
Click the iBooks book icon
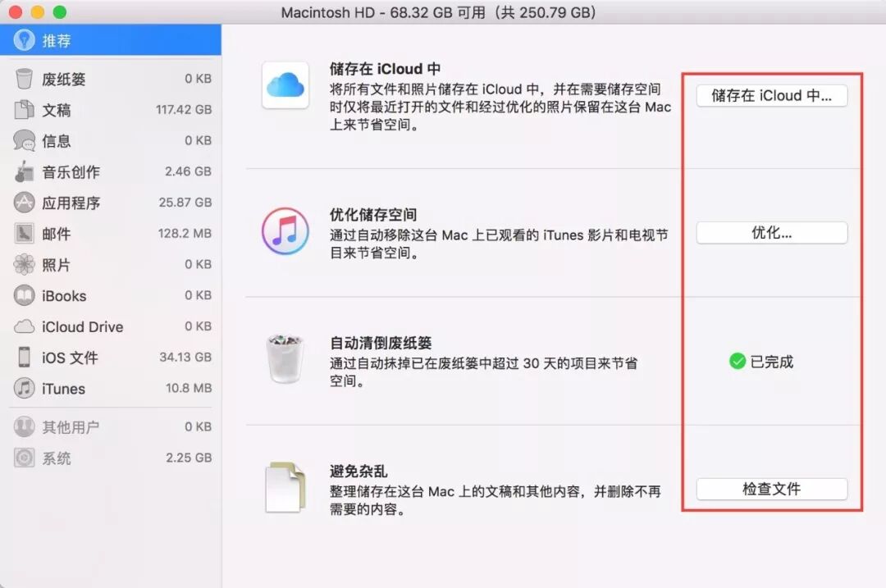point(24,295)
